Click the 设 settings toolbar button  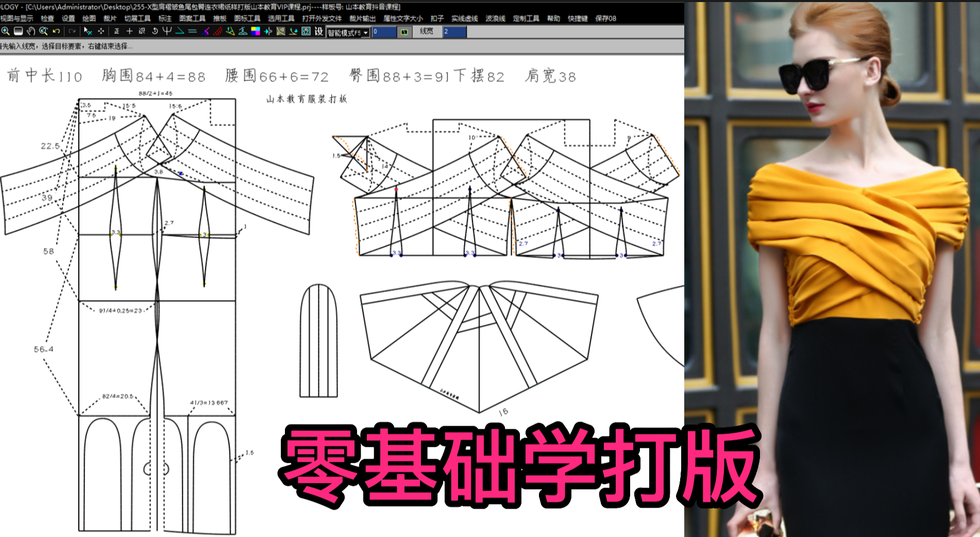319,31
